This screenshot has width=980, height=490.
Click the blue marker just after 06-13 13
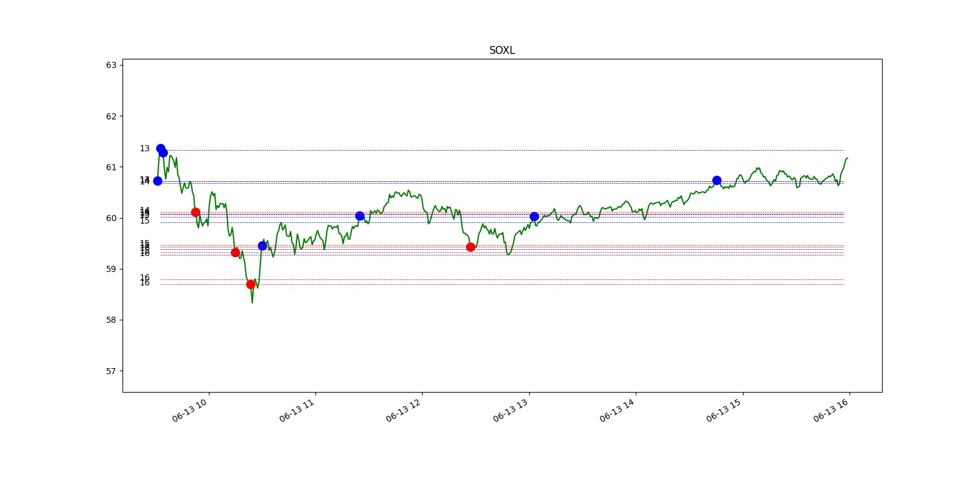tap(534, 216)
